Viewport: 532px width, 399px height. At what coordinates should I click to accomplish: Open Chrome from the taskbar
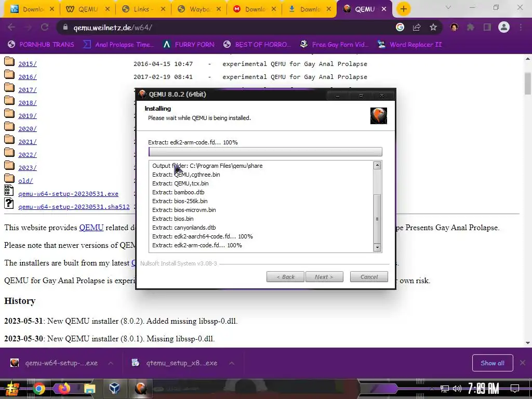[x=38, y=389]
